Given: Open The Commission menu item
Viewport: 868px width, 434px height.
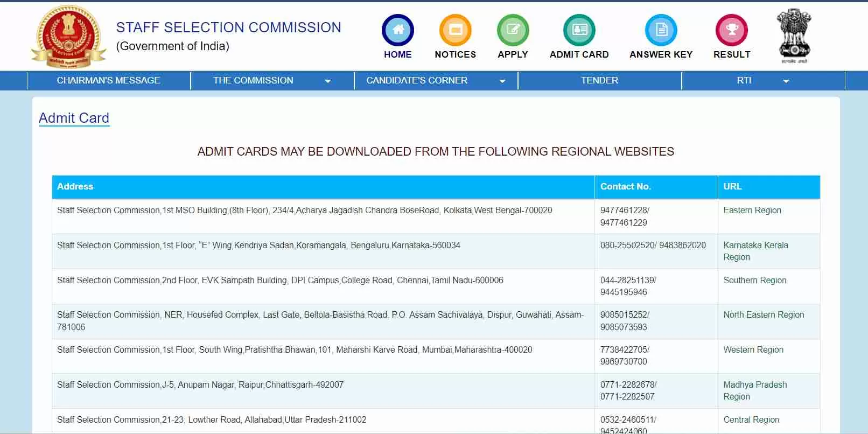Looking at the screenshot, I should click(253, 81).
